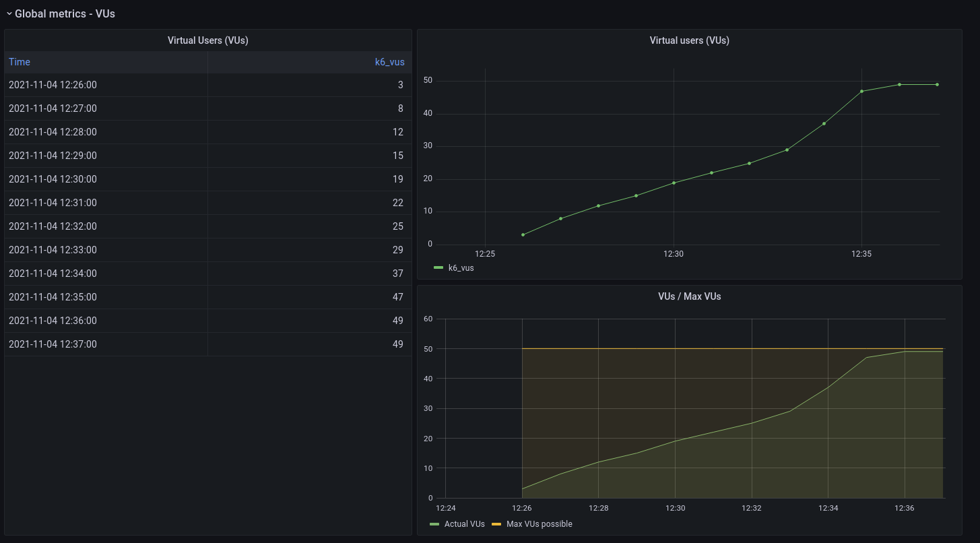Click the yellow Max VUs possible swatch
This screenshot has height=543, width=980.
[496, 524]
